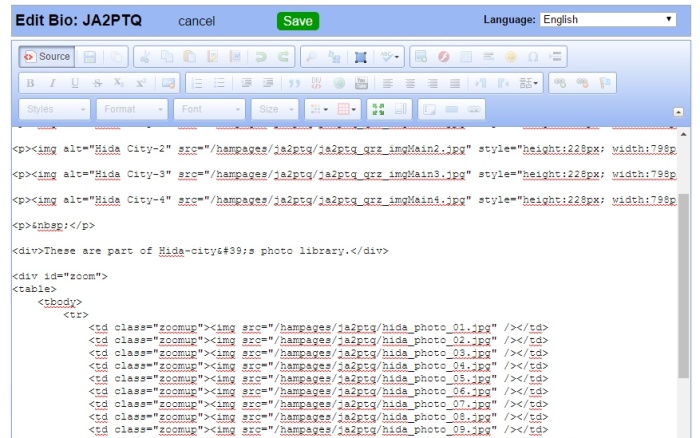Click the Textarea form field icon
The image size is (700, 438).
[429, 109]
